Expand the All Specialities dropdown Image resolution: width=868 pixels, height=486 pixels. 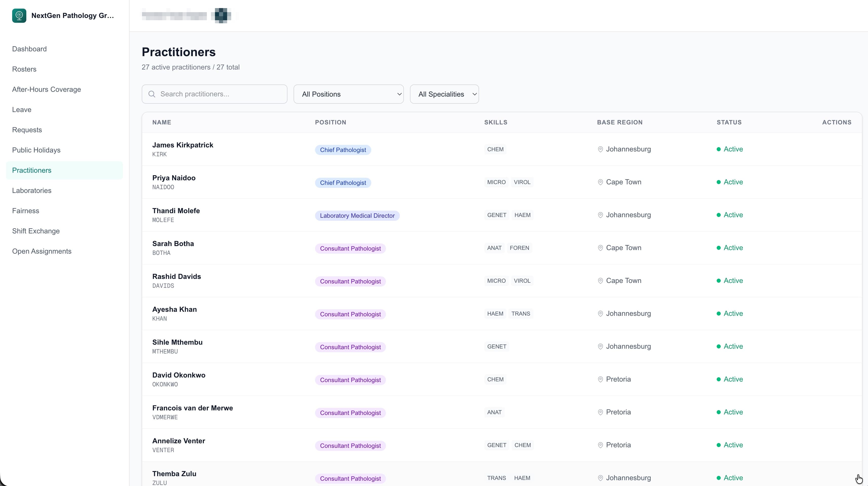[x=444, y=94]
